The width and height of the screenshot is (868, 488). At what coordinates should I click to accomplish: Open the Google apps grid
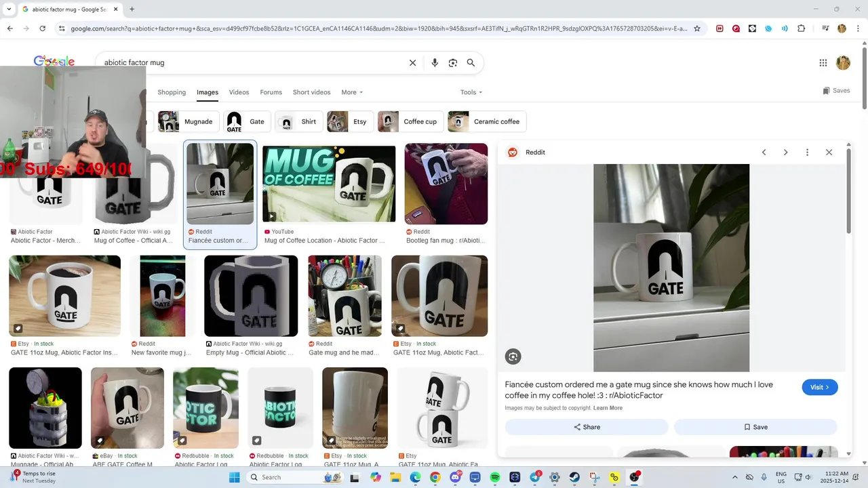pyautogui.click(x=823, y=62)
